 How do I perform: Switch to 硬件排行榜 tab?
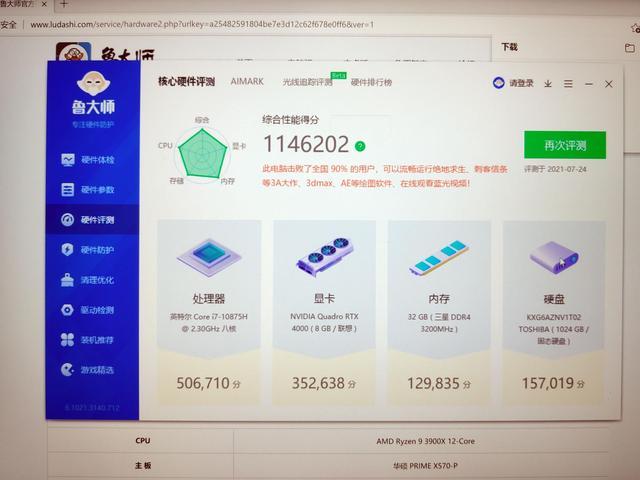(x=371, y=82)
